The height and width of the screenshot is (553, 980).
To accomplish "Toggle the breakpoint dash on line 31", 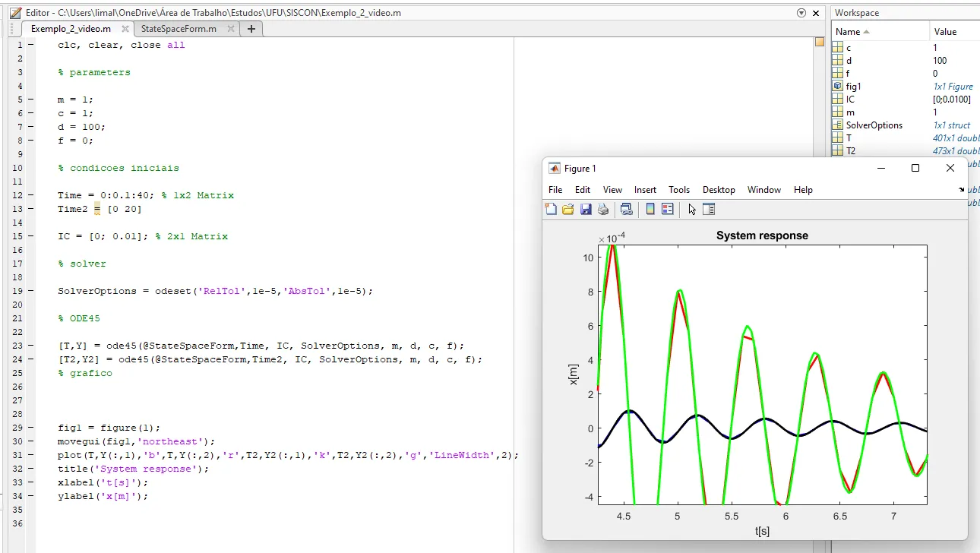I will tap(30, 455).
